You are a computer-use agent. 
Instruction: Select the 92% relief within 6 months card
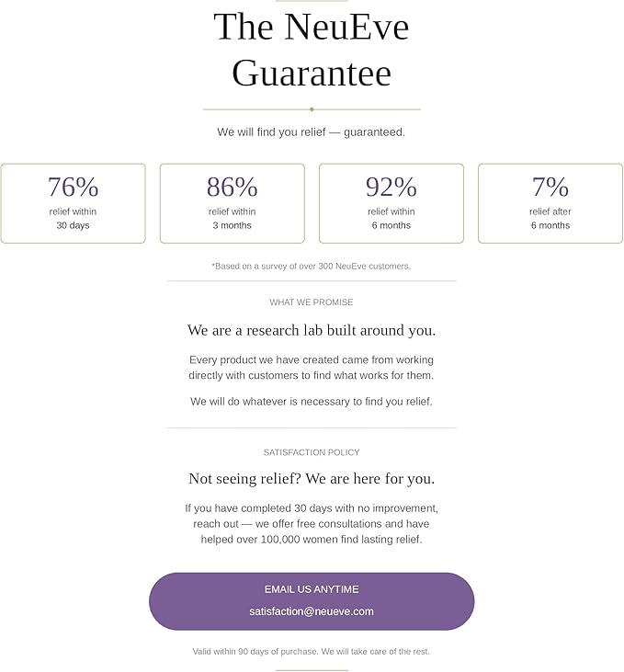(x=391, y=203)
